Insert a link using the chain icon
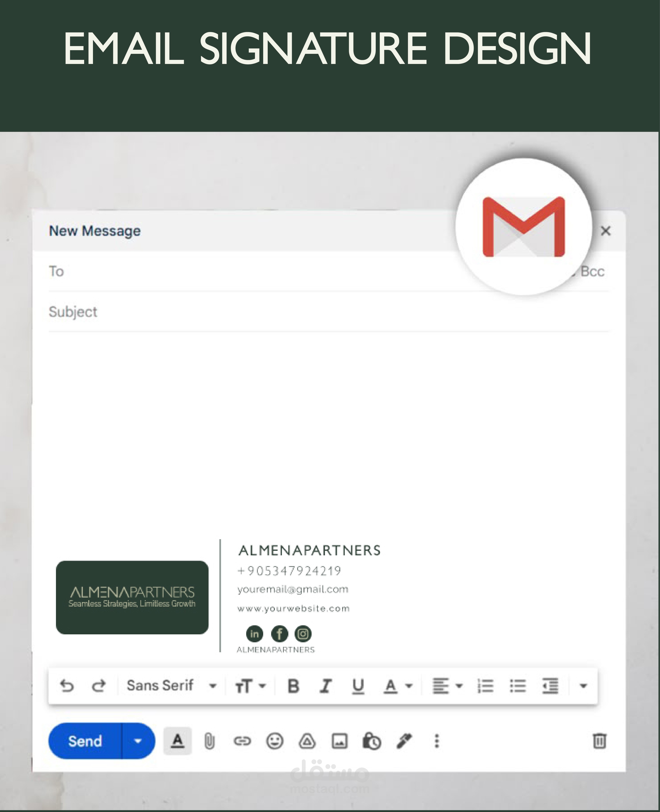The width and height of the screenshot is (660, 812). [242, 741]
